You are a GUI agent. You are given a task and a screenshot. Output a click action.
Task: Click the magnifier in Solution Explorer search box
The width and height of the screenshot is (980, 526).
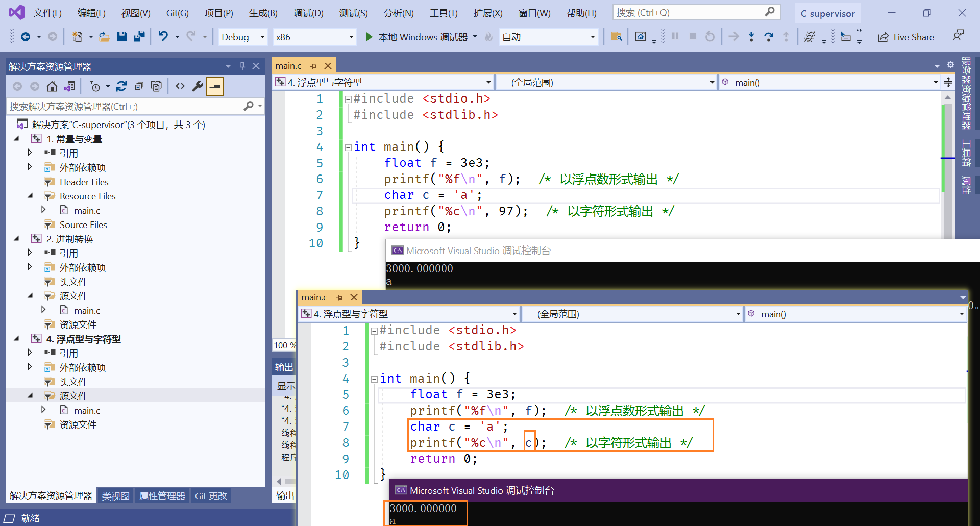point(249,106)
